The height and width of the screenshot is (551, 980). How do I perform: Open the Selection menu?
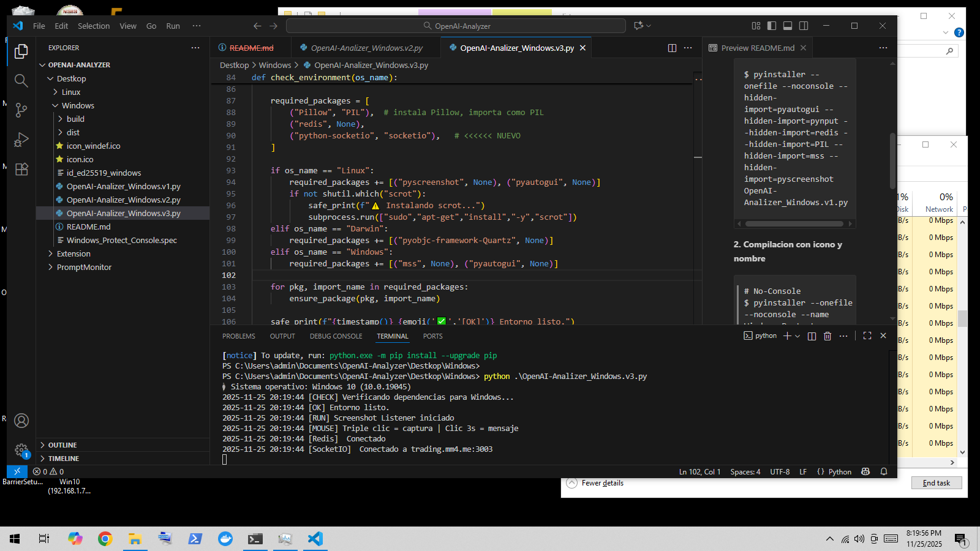(94, 26)
